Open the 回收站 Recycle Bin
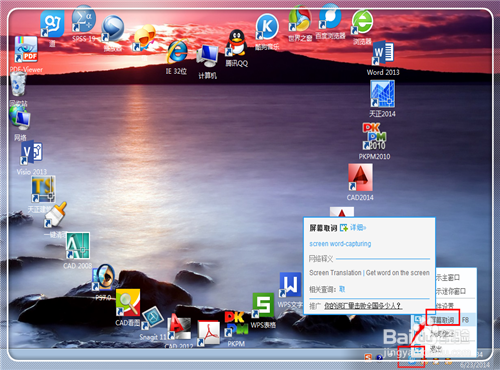This screenshot has width=500, height=370. 18,85
